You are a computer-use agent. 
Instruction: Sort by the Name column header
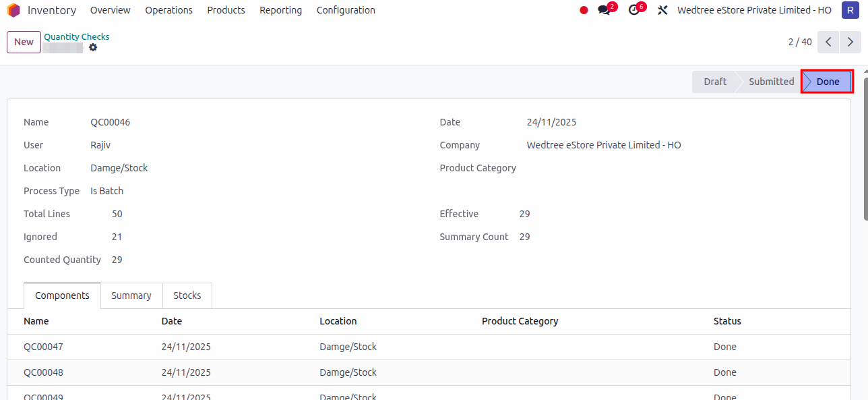click(36, 321)
